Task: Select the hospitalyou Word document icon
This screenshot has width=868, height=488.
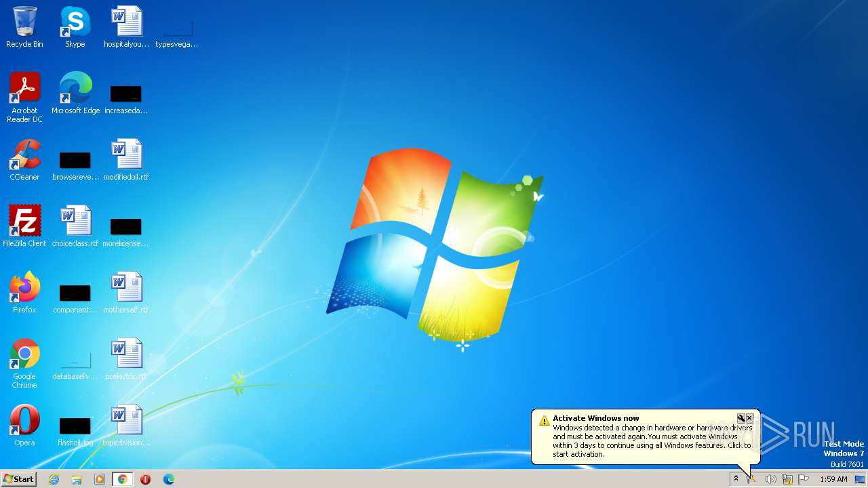Action: coord(126,27)
